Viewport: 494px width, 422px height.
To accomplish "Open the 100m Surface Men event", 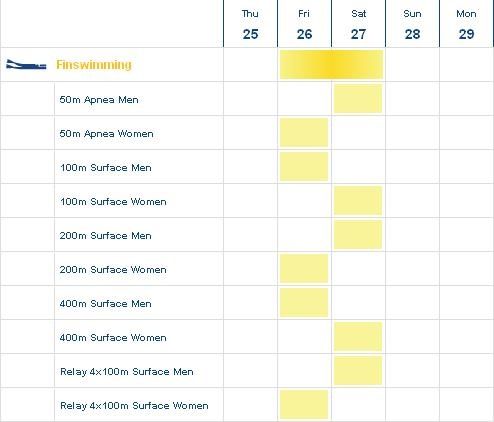I will (x=106, y=168).
